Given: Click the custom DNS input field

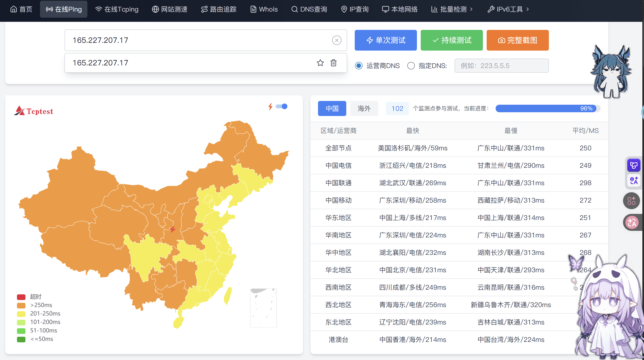Looking at the screenshot, I should pos(501,66).
